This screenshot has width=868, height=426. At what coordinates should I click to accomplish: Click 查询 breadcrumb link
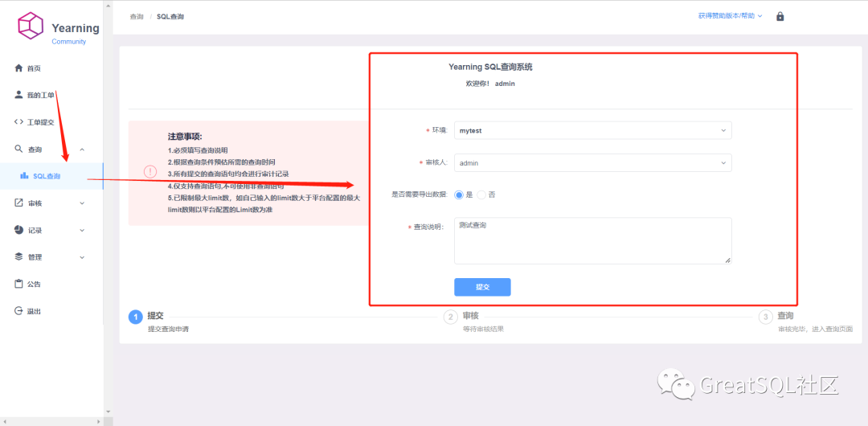[137, 17]
